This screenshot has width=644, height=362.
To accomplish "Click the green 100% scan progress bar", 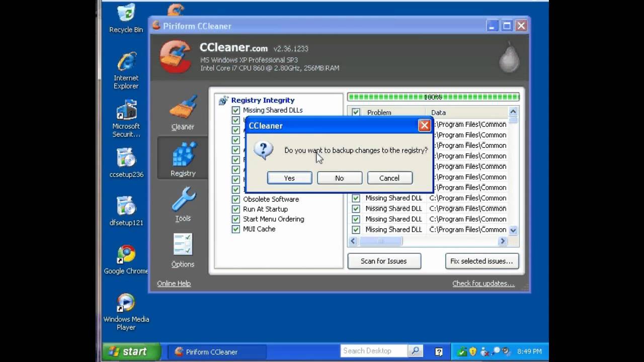I will pyautogui.click(x=433, y=97).
